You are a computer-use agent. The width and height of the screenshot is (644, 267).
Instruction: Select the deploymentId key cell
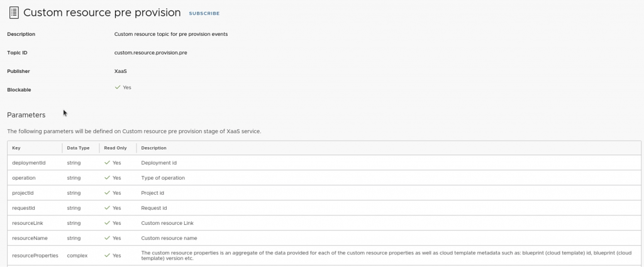point(29,163)
